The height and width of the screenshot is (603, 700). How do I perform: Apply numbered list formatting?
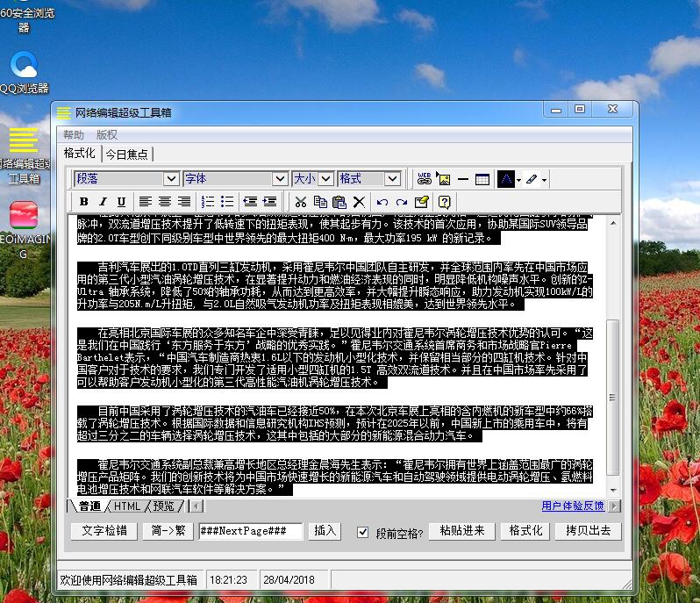pyautogui.click(x=208, y=202)
